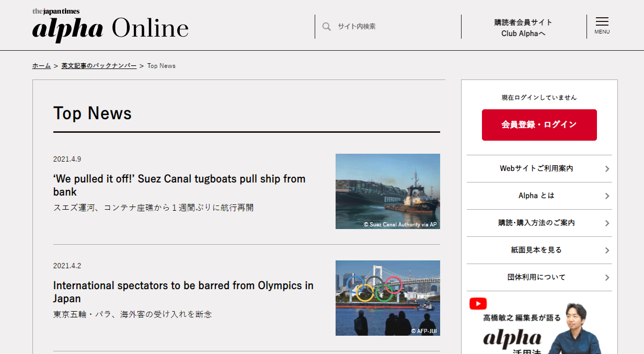Click the magnifying glass search icon
644x354 pixels.
coord(327,27)
